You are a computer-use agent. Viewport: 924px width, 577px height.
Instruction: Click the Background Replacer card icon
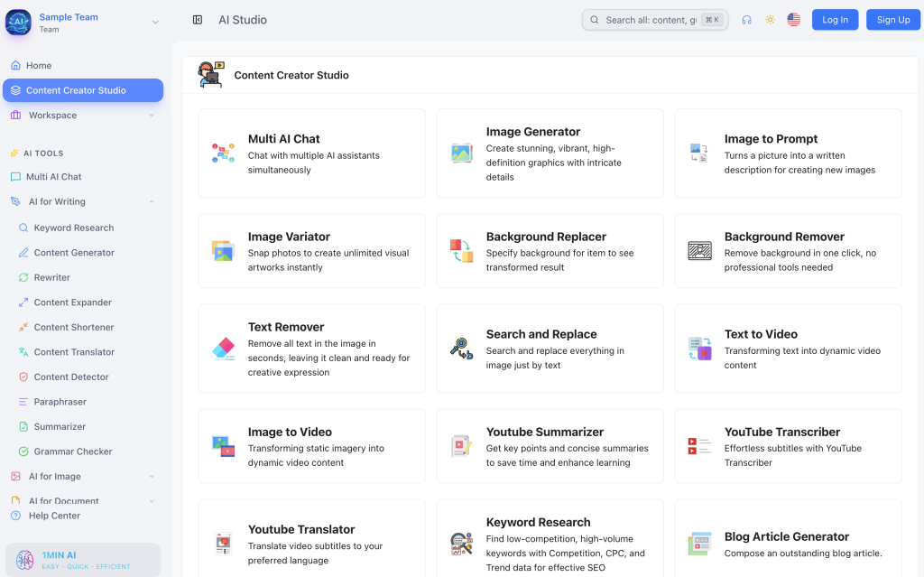click(461, 251)
